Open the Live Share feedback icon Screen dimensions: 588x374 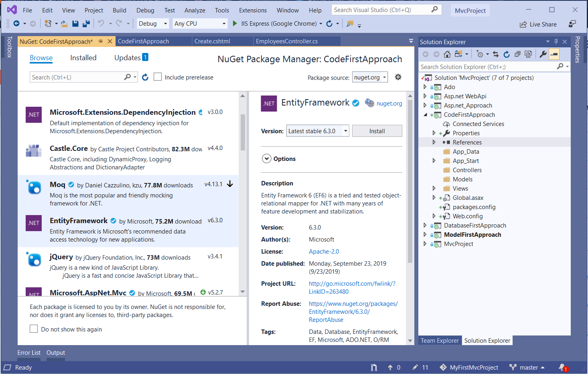click(572, 24)
